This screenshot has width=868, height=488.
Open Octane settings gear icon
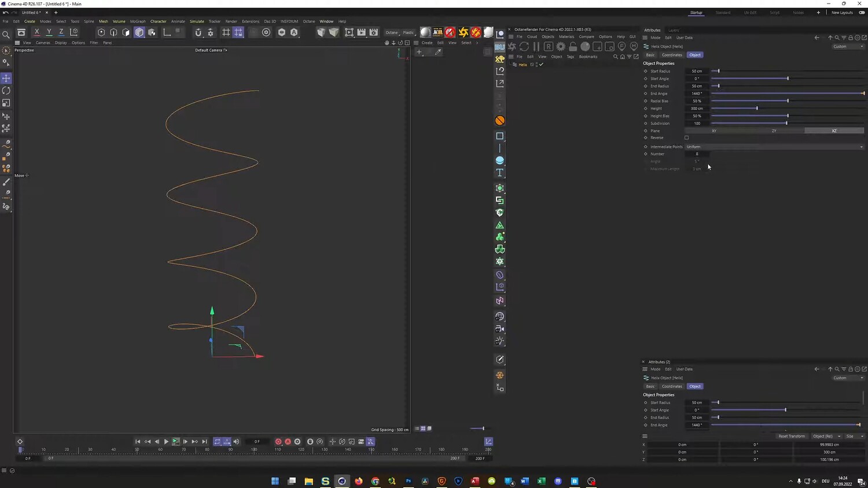click(561, 46)
